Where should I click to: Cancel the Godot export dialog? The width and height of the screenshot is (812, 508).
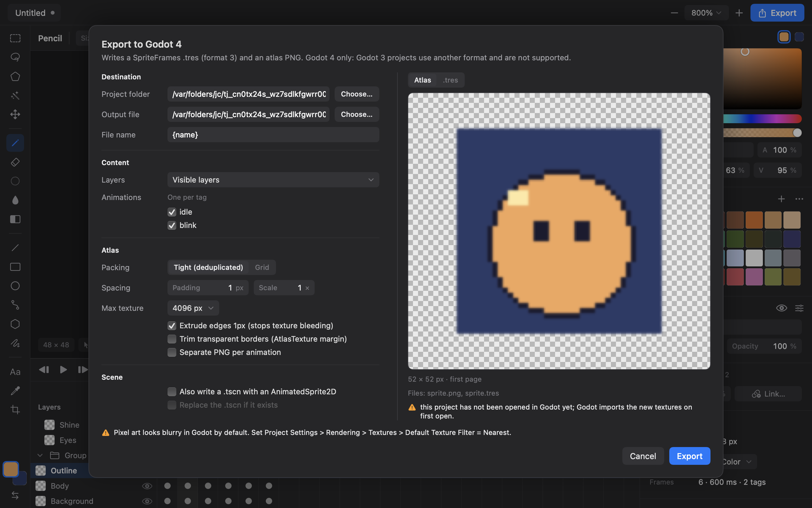[643, 456]
